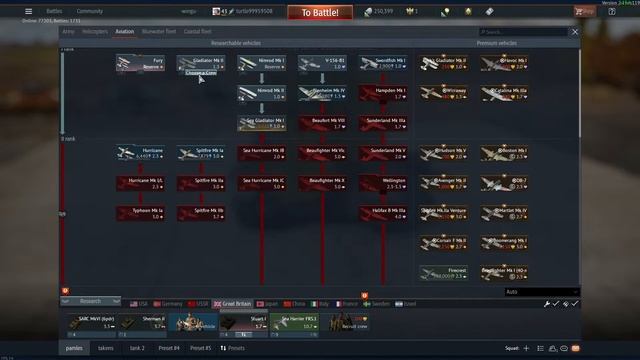
Task: Select the Hurricane fighter card
Action: tap(140, 153)
